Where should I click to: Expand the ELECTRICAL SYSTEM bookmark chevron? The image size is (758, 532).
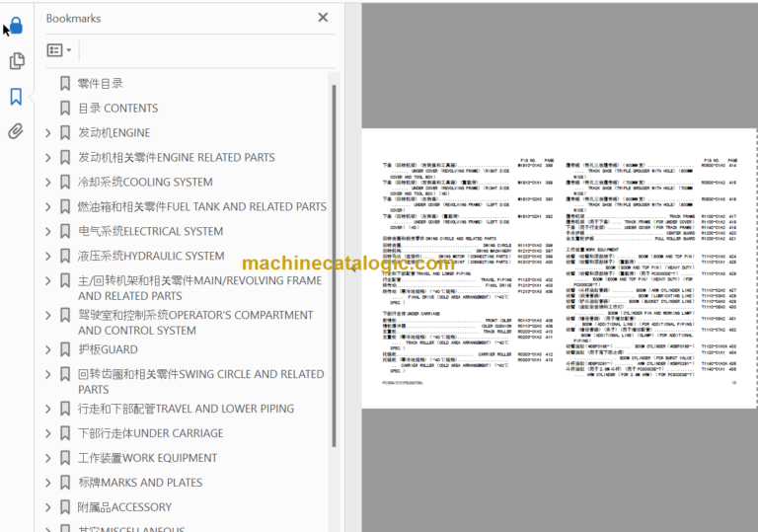(x=47, y=231)
